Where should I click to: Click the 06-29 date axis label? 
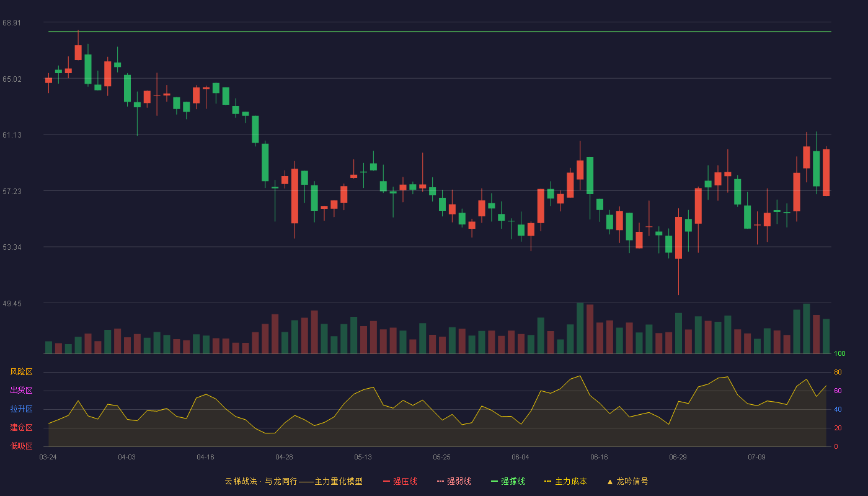pyautogui.click(x=678, y=457)
